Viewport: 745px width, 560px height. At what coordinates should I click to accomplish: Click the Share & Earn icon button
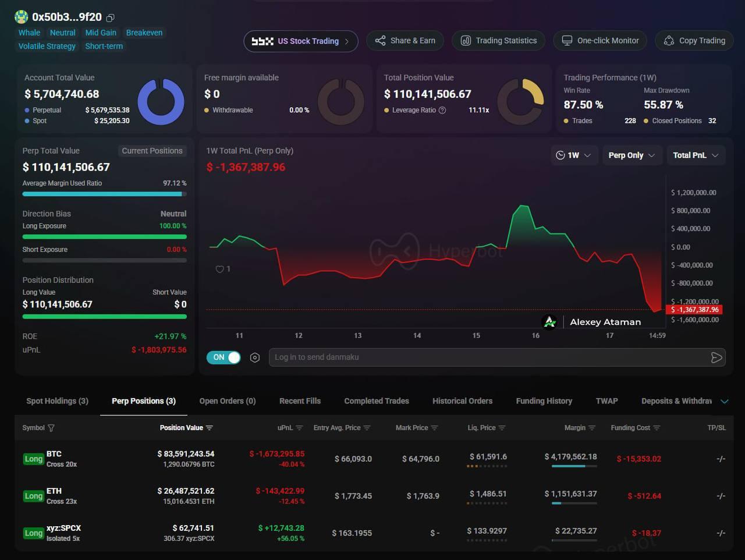tap(380, 40)
